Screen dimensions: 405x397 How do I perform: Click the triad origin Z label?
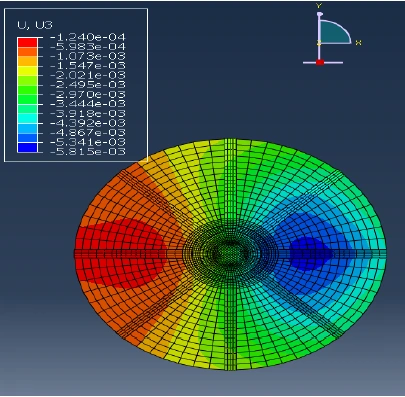point(319,43)
